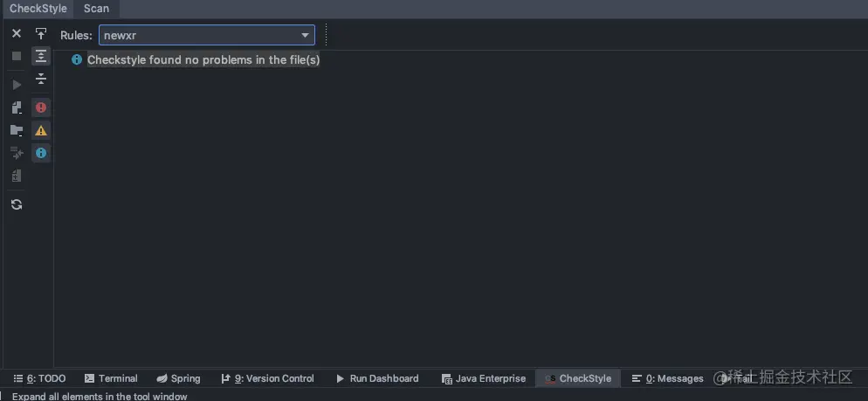Switch to the CheckStyle header tab
This screenshot has width=868, height=401.
(x=38, y=9)
